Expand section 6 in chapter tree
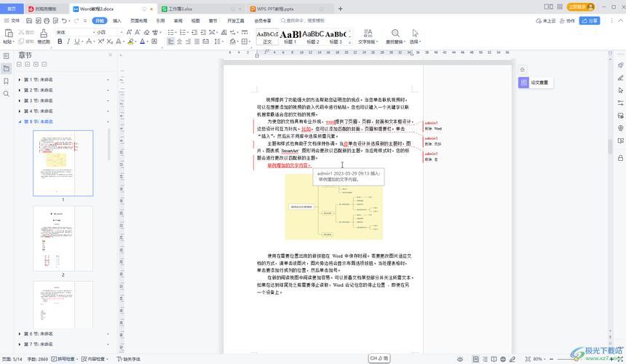Screen dimensions: 626x364 click(20, 333)
